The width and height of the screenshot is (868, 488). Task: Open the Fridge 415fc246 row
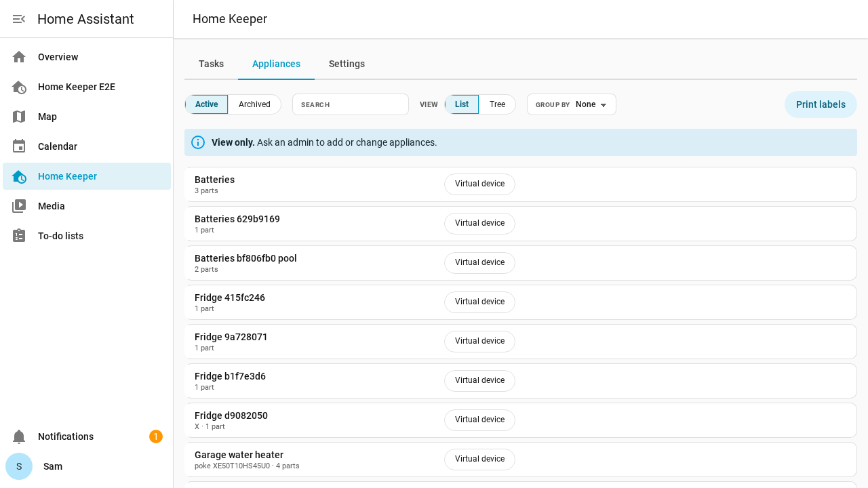(x=521, y=302)
